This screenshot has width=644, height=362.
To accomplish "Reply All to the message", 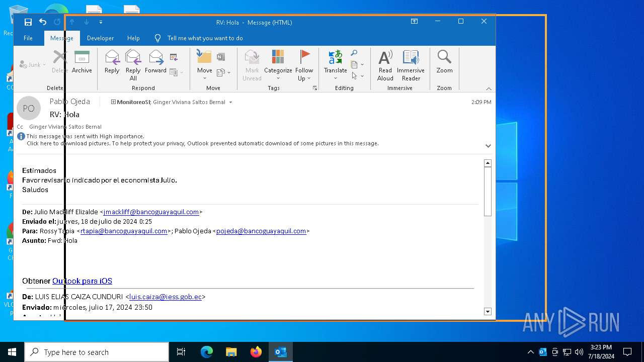I will point(133,65).
